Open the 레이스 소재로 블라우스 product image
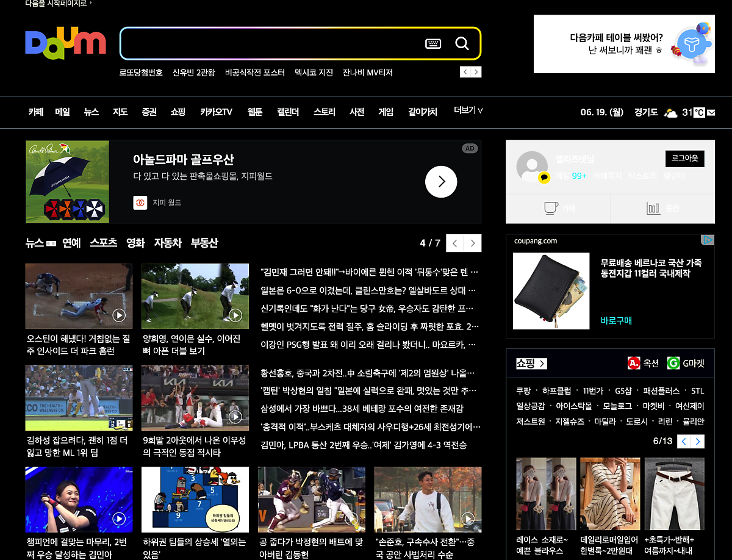 point(546,494)
